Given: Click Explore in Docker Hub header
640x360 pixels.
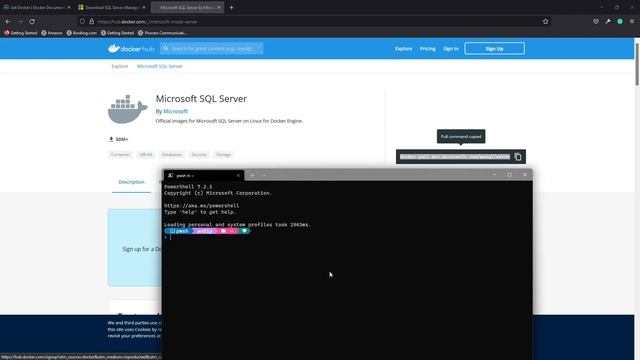Looking at the screenshot, I should (403, 49).
